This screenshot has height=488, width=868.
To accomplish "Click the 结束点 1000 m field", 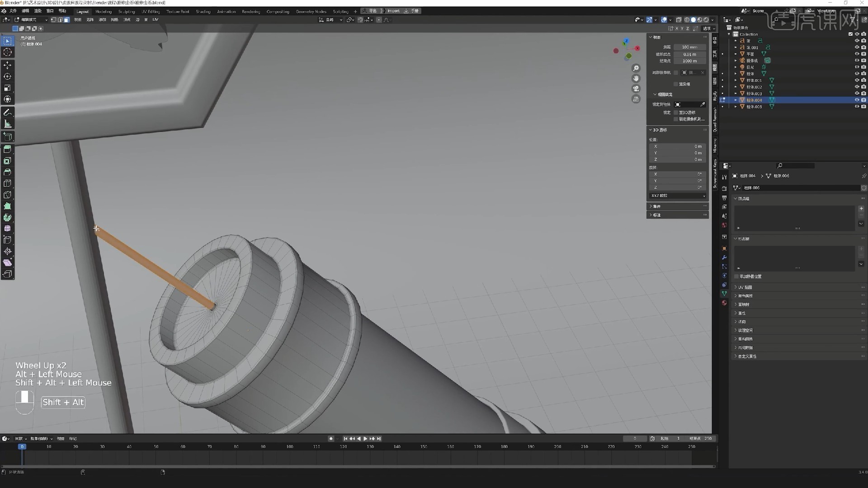I will [689, 61].
